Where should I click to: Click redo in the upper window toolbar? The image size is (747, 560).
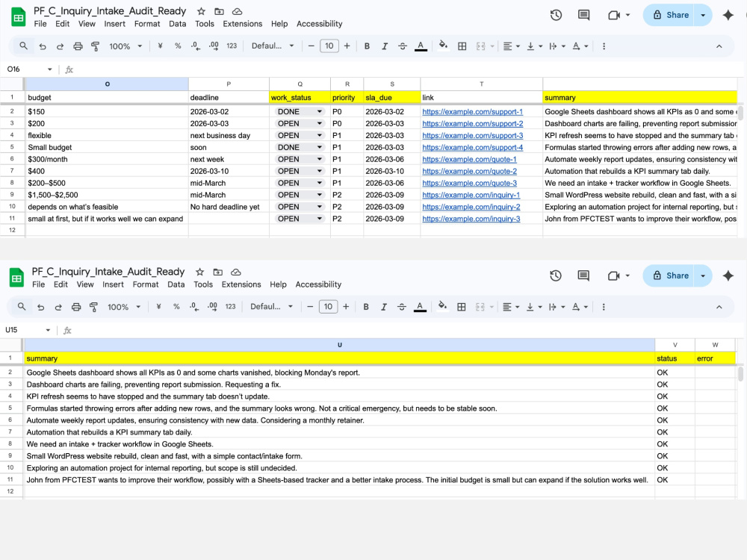pos(60,46)
